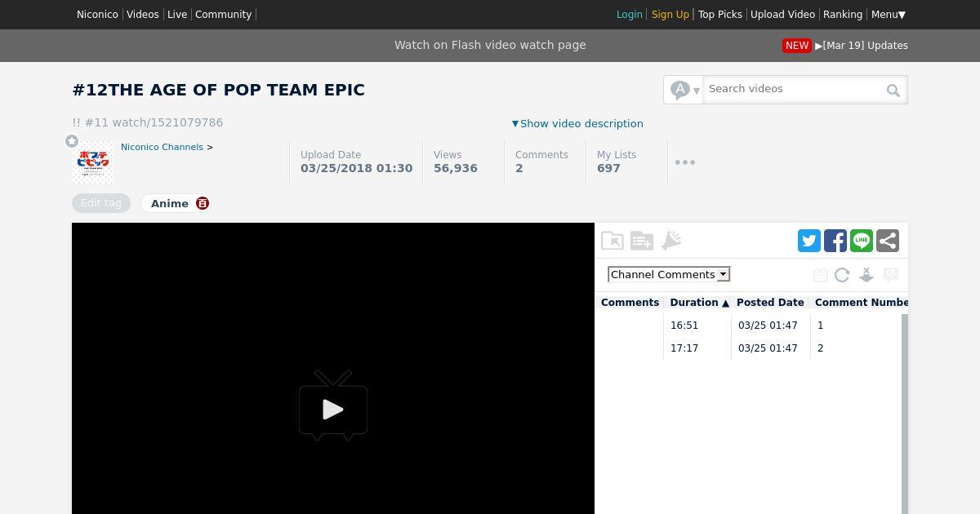
Task: Open the Niconico Channels link
Action: pos(162,147)
